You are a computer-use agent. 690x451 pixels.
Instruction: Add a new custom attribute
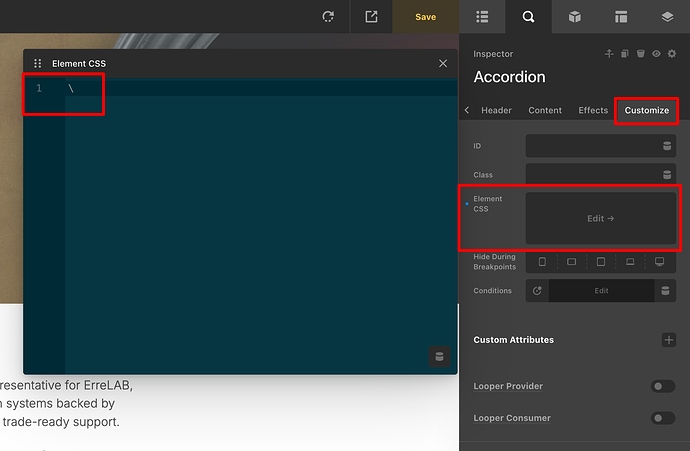pyautogui.click(x=669, y=340)
